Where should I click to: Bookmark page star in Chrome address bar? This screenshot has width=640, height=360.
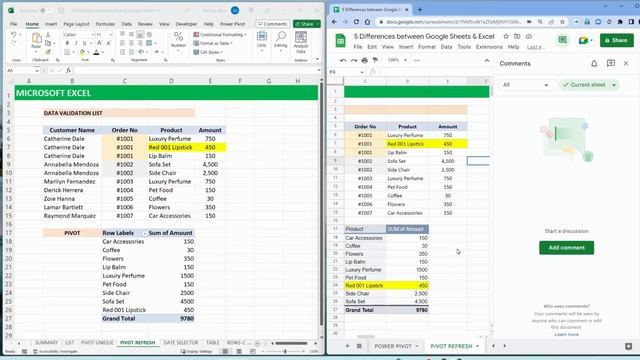point(562,22)
